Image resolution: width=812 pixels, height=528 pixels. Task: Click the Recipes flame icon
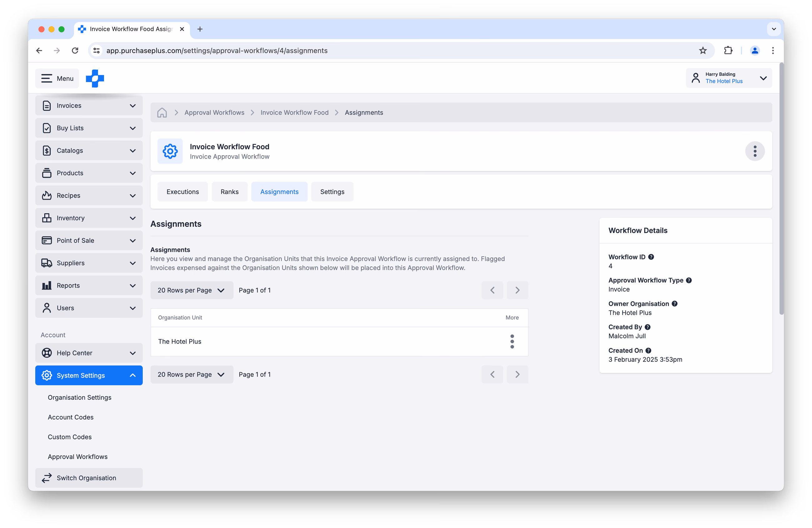[47, 196]
